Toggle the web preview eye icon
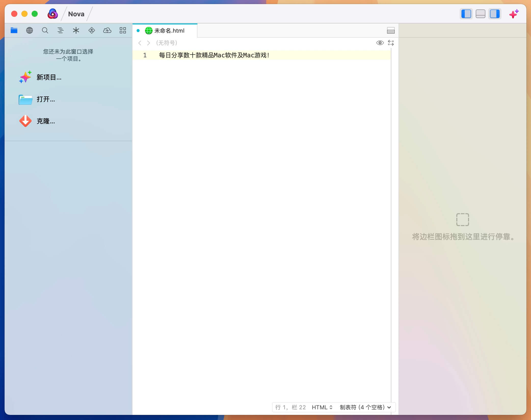This screenshot has height=420, width=531. pyautogui.click(x=380, y=43)
